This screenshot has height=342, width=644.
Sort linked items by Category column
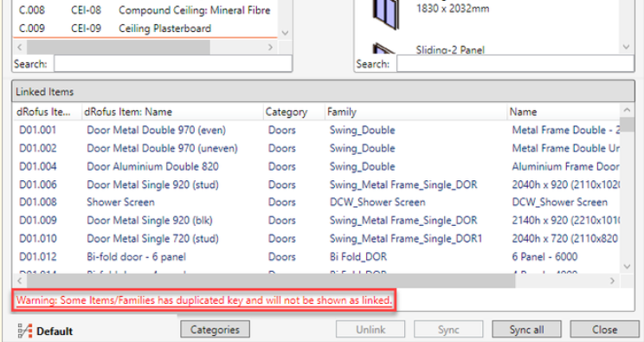click(x=293, y=112)
